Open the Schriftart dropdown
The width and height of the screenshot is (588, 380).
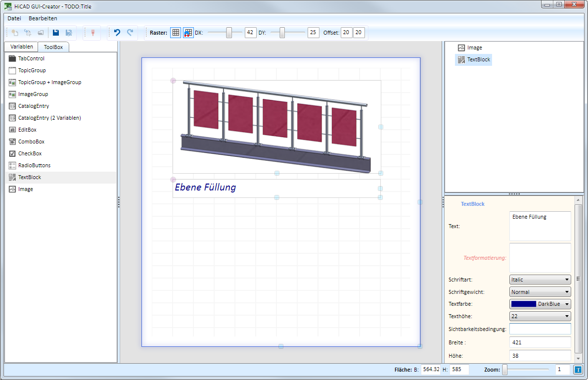coord(540,280)
